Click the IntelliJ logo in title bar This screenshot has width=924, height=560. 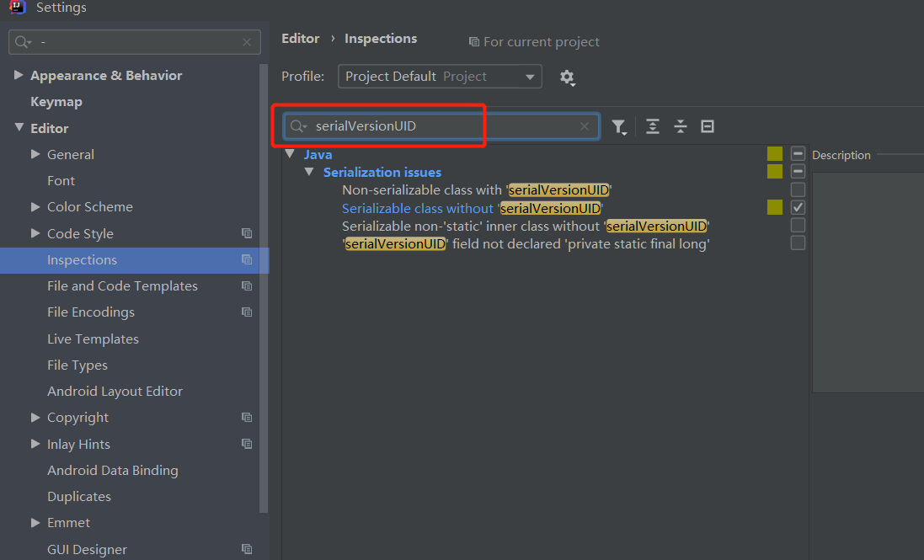[x=18, y=7]
